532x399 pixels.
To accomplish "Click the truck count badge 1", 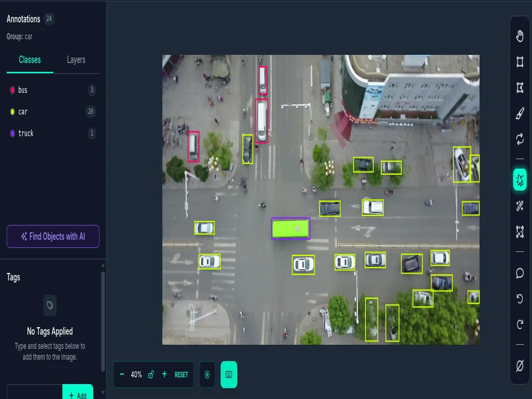I will pos(92,133).
